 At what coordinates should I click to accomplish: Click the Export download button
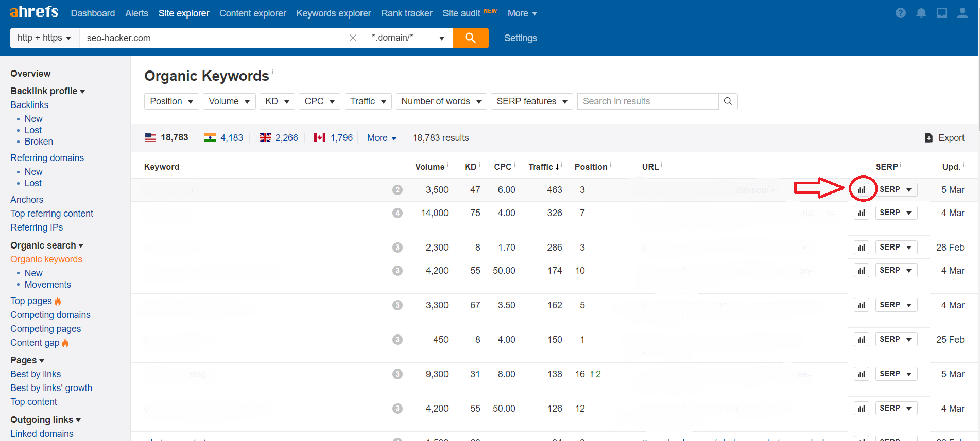point(944,138)
